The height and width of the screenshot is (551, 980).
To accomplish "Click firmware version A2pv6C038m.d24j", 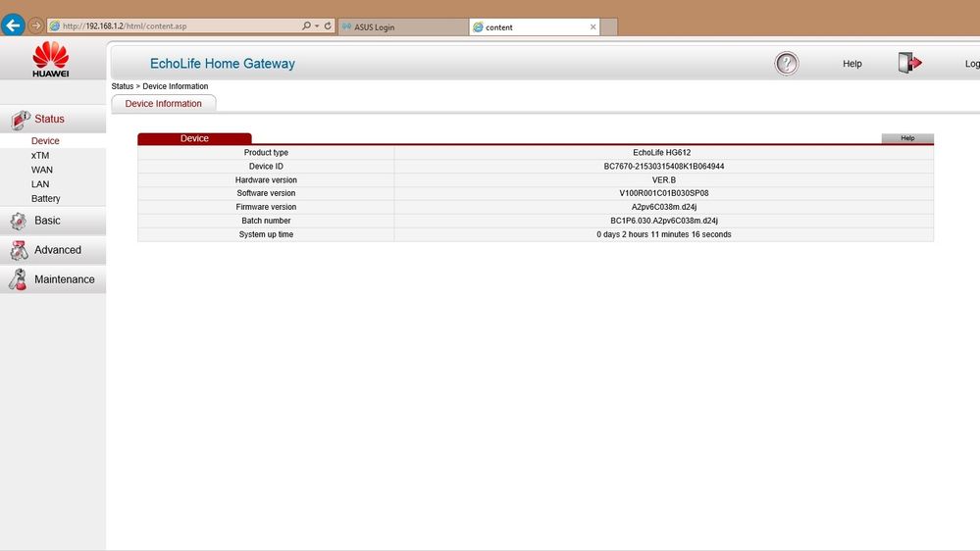I will (x=664, y=207).
